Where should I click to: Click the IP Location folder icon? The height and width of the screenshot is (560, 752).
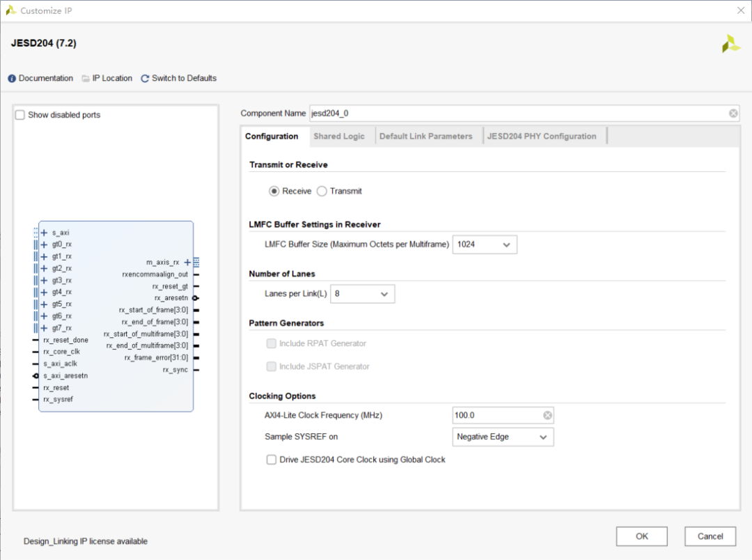coord(86,79)
